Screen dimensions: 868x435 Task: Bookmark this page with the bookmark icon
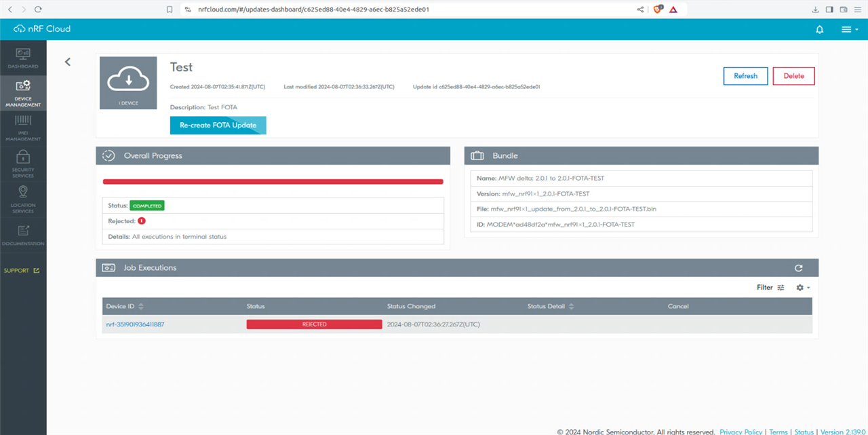click(170, 10)
